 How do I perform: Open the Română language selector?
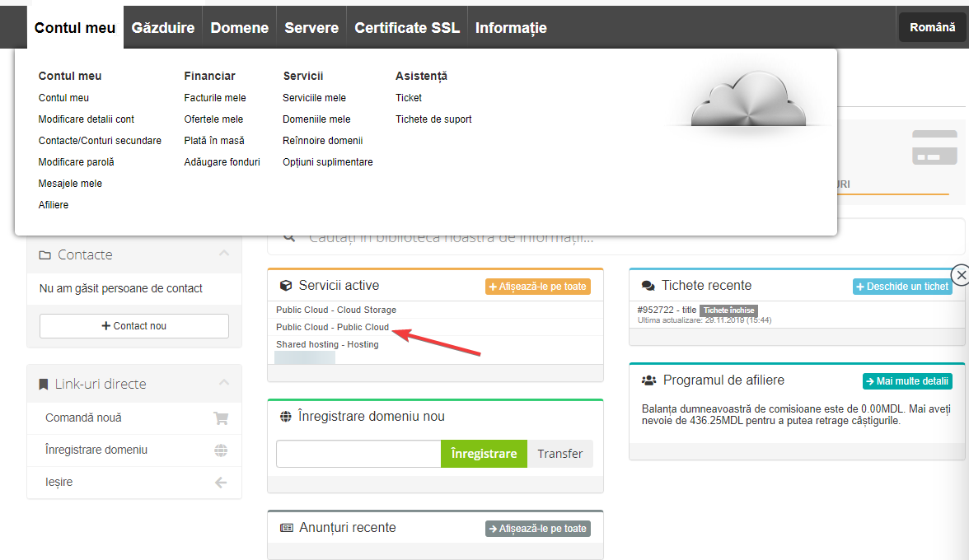(x=932, y=27)
